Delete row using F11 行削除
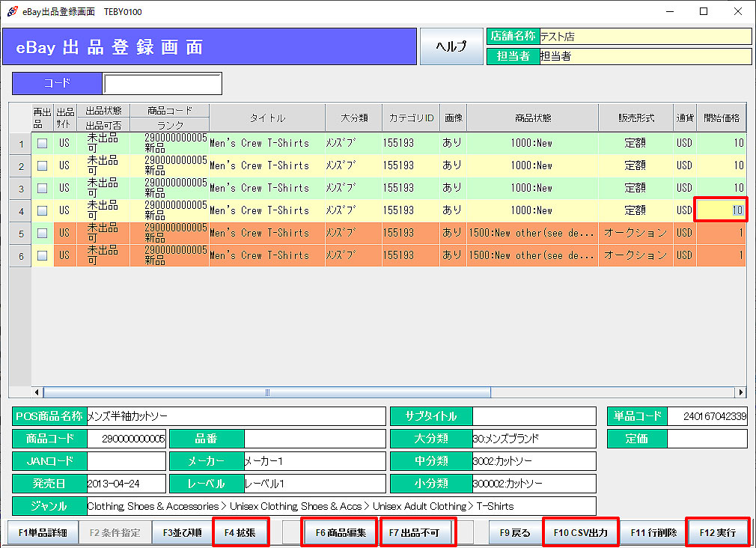 click(653, 533)
